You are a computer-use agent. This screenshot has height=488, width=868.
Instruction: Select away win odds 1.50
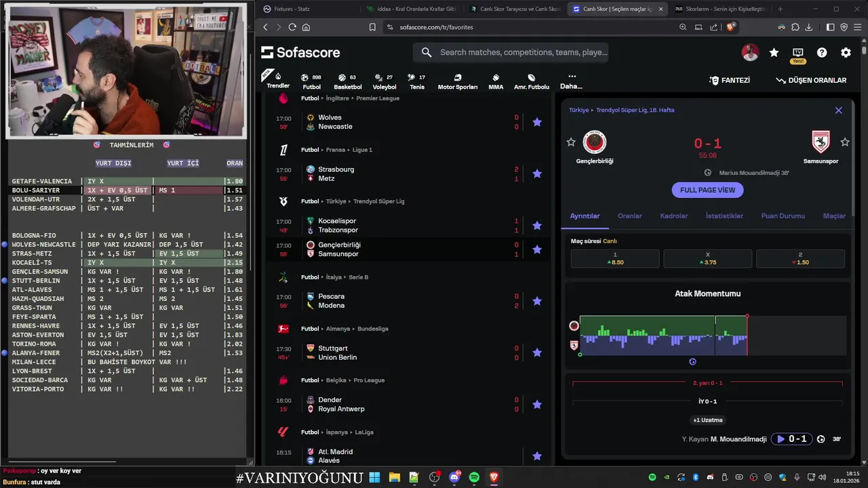coord(800,259)
